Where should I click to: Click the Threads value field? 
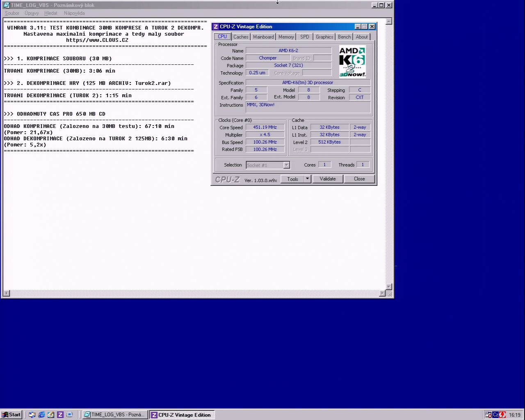click(363, 164)
